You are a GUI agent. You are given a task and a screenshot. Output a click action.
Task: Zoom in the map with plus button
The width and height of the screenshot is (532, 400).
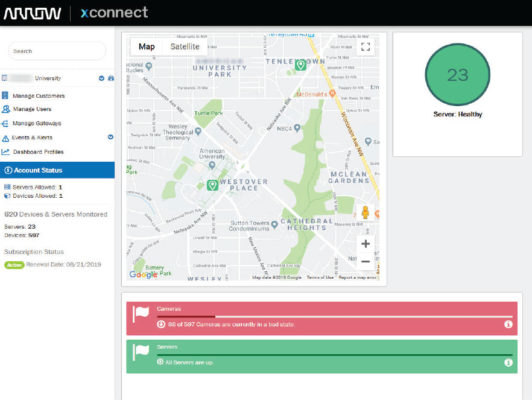[x=365, y=244]
